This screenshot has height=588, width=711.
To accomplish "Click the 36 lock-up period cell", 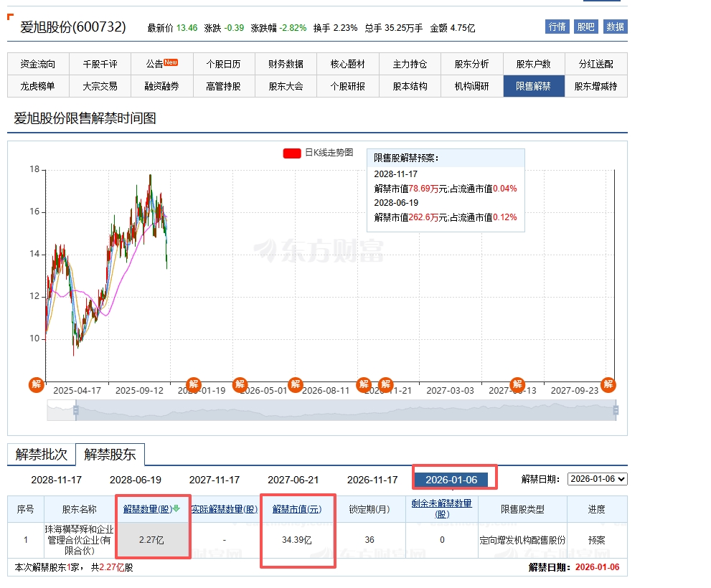I will (369, 540).
